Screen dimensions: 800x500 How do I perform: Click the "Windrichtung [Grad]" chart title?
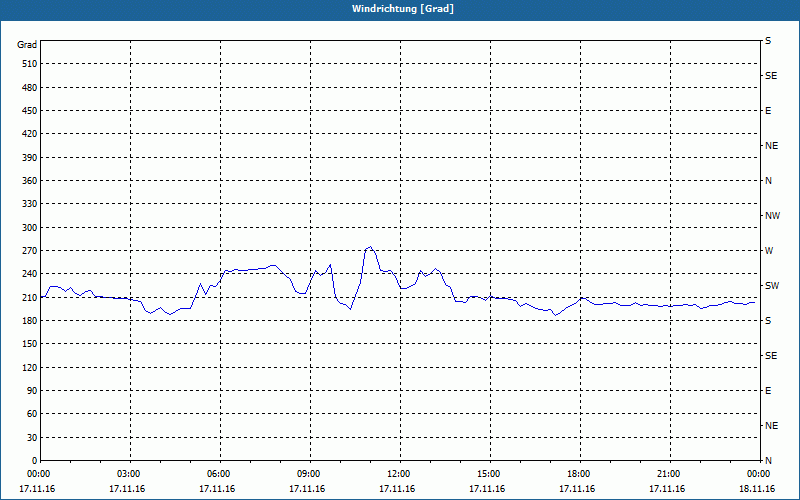403,9
